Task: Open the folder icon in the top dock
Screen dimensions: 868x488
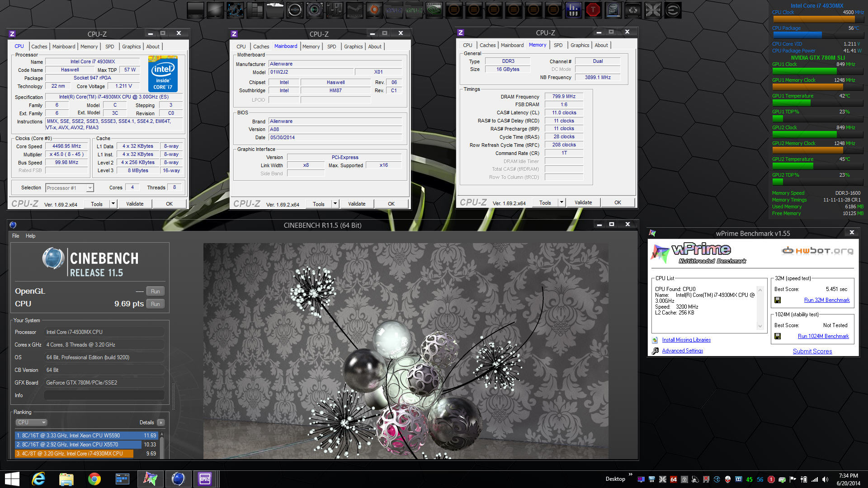Action: point(275,10)
